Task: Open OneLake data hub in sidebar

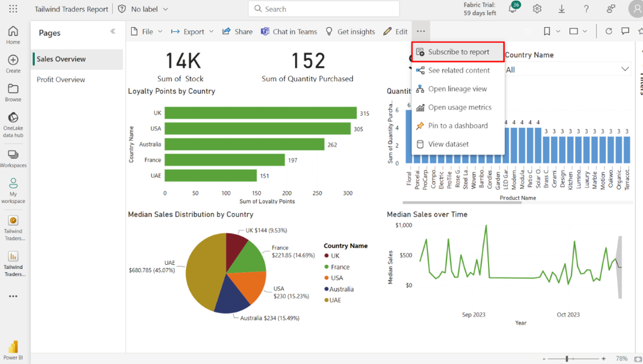Action: [x=13, y=124]
